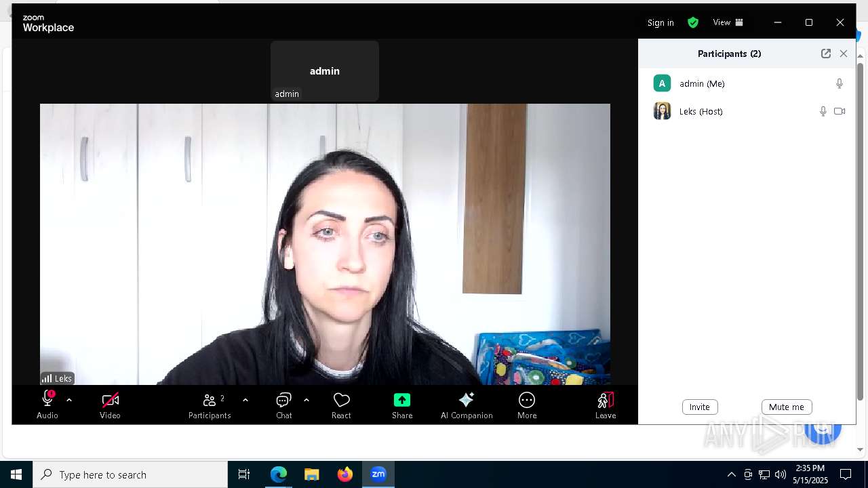Click the volume speaker tray icon
The image size is (868, 488).
[781, 474]
